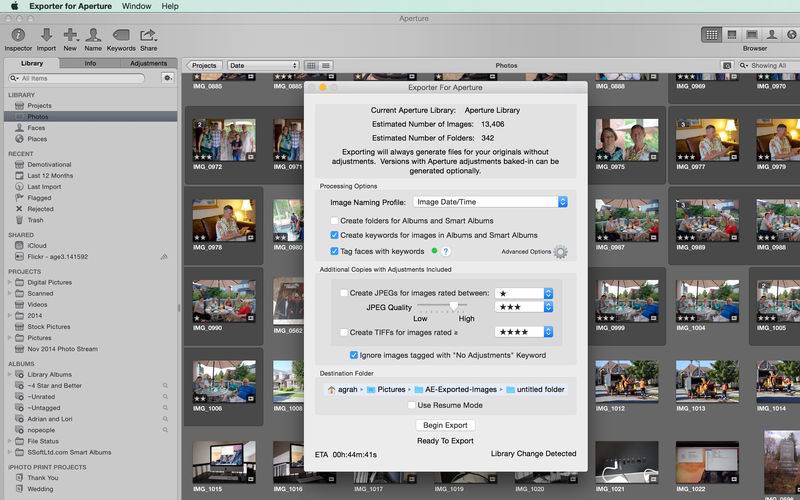The width and height of the screenshot is (800, 500).
Task: Click AE-Exported-Images in destination path
Action: [x=456, y=389]
